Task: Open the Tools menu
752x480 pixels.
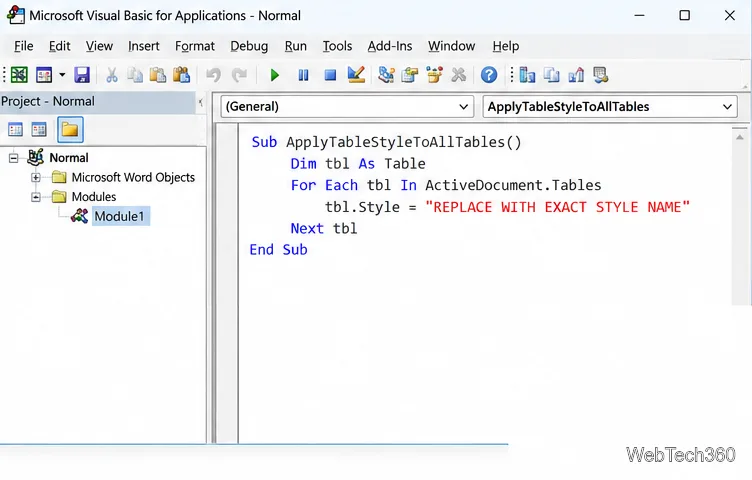Action: click(x=337, y=46)
